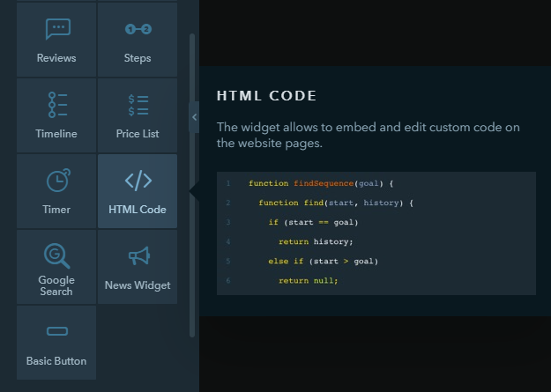
Task: Click the News Widget label
Action: [x=138, y=285]
